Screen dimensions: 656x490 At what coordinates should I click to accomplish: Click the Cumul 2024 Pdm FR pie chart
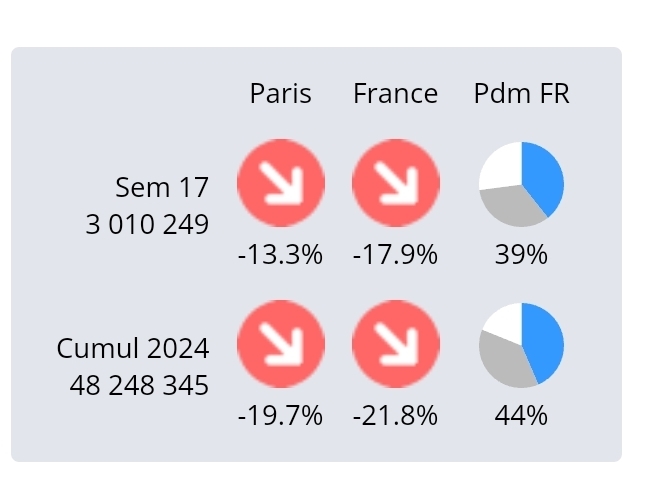(x=521, y=344)
